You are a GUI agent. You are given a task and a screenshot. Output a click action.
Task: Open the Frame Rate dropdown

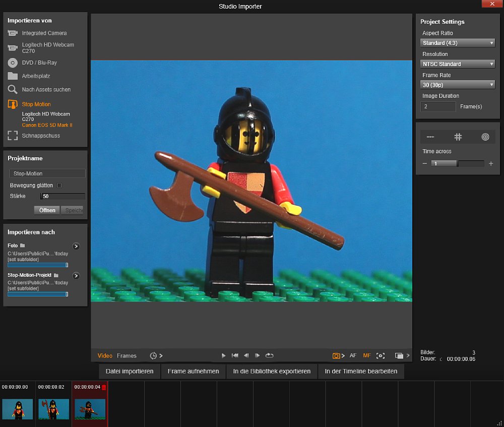pos(458,85)
